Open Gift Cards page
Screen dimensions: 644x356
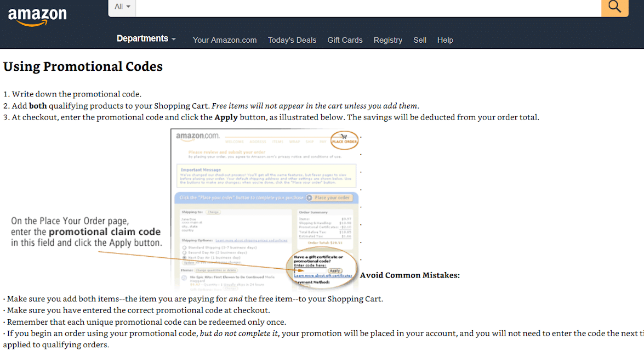coord(345,40)
